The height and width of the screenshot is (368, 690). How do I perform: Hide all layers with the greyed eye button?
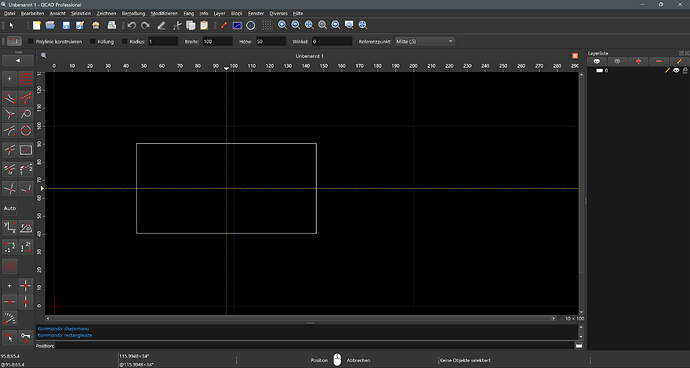(617, 61)
